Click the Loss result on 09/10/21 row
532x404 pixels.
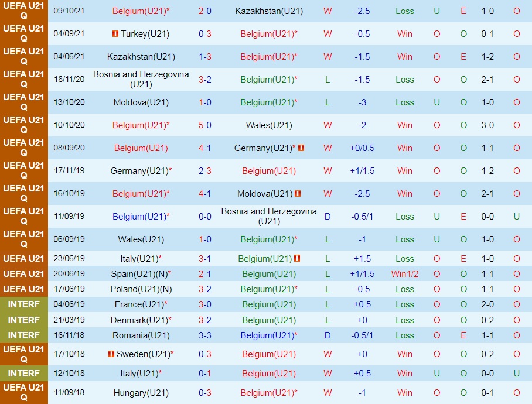tap(405, 11)
